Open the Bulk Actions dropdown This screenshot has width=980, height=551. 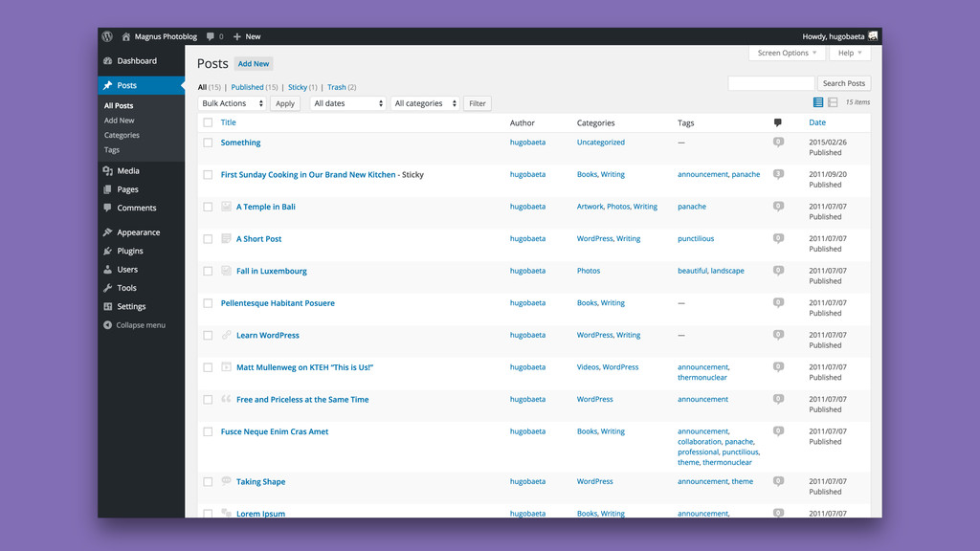[x=232, y=103]
